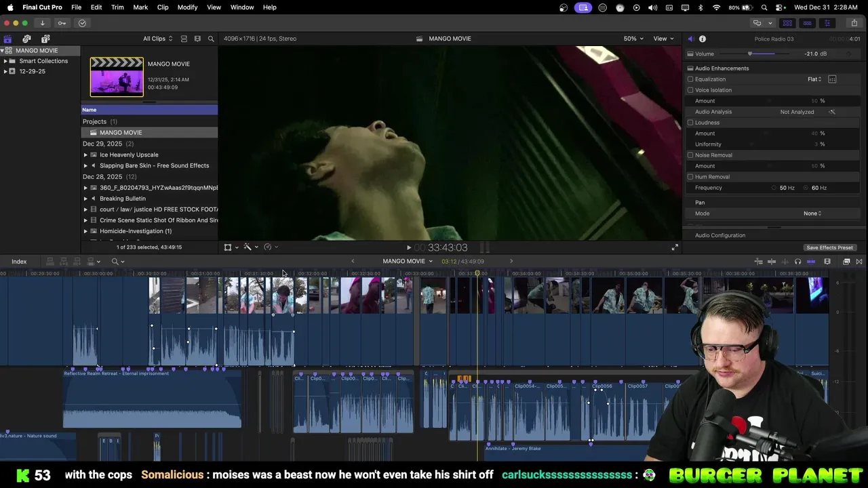Show the Effects browser
Screen dimensions: 868x488
846,262
